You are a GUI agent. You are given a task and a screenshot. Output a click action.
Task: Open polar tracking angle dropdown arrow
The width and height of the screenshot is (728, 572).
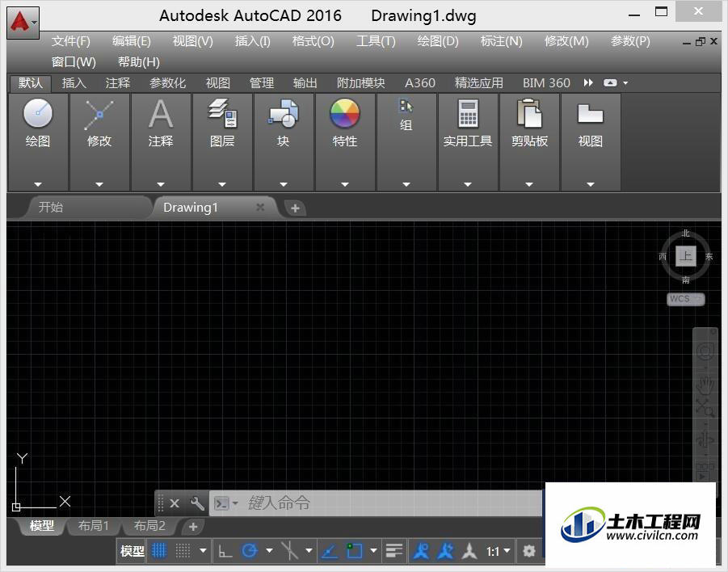tap(269, 551)
